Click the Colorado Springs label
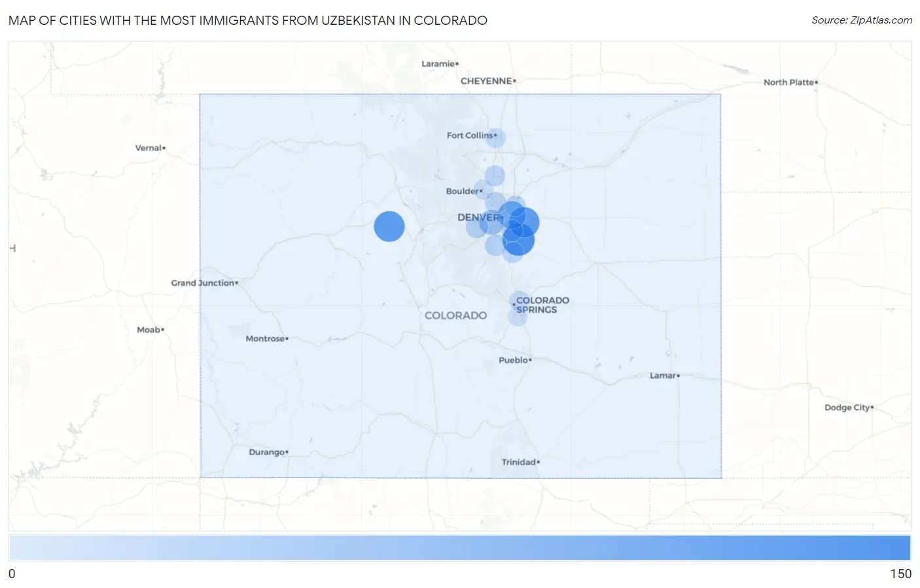 pyautogui.click(x=542, y=305)
